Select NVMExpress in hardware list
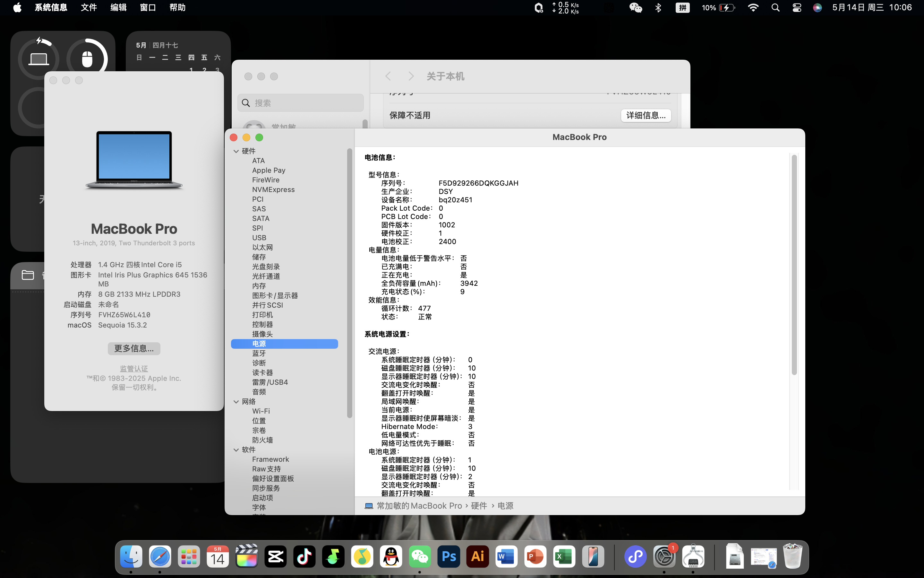 273,189
